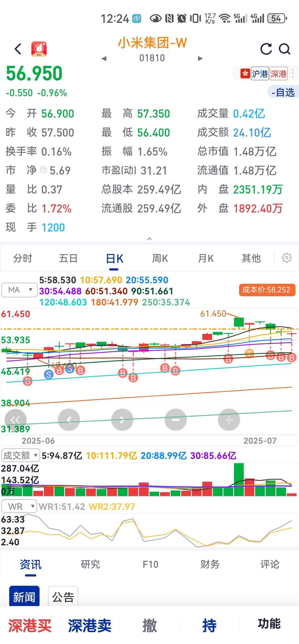Tap current price 56.950

pos(34,73)
